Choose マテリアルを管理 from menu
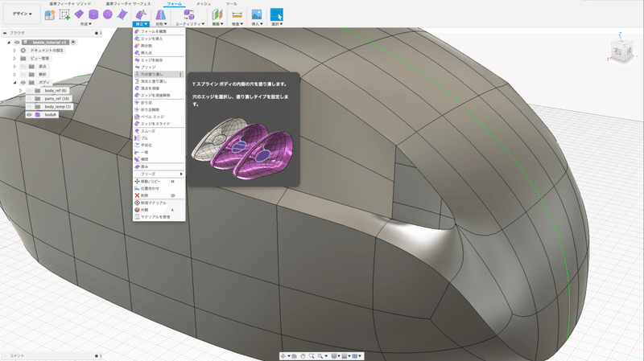Viewport: 644px width, 361px height. (x=159, y=217)
